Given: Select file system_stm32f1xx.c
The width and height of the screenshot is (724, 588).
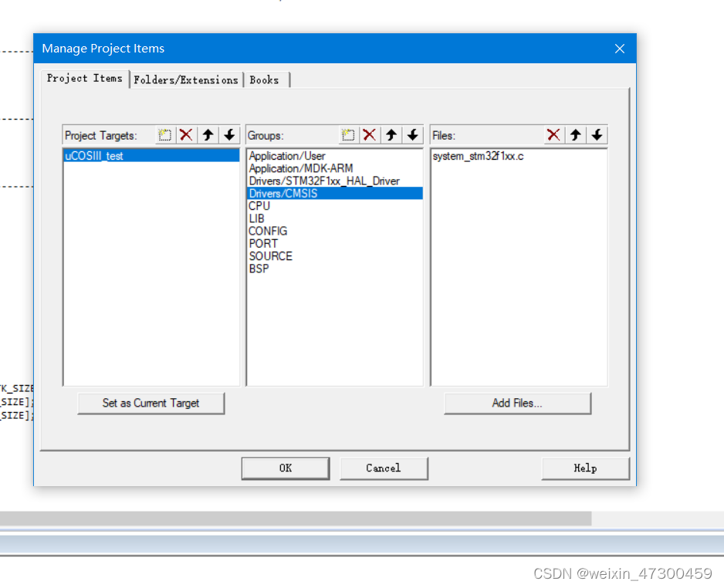Looking at the screenshot, I should tap(519, 156).
